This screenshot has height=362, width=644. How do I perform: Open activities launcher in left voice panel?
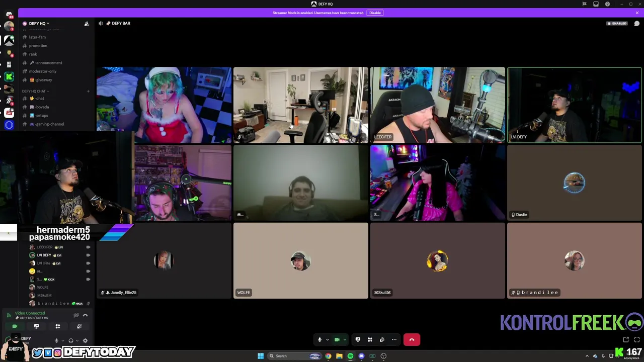point(58,326)
